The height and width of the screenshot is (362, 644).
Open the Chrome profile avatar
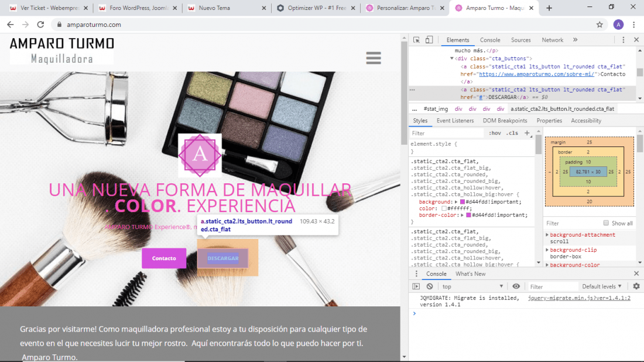point(618,25)
